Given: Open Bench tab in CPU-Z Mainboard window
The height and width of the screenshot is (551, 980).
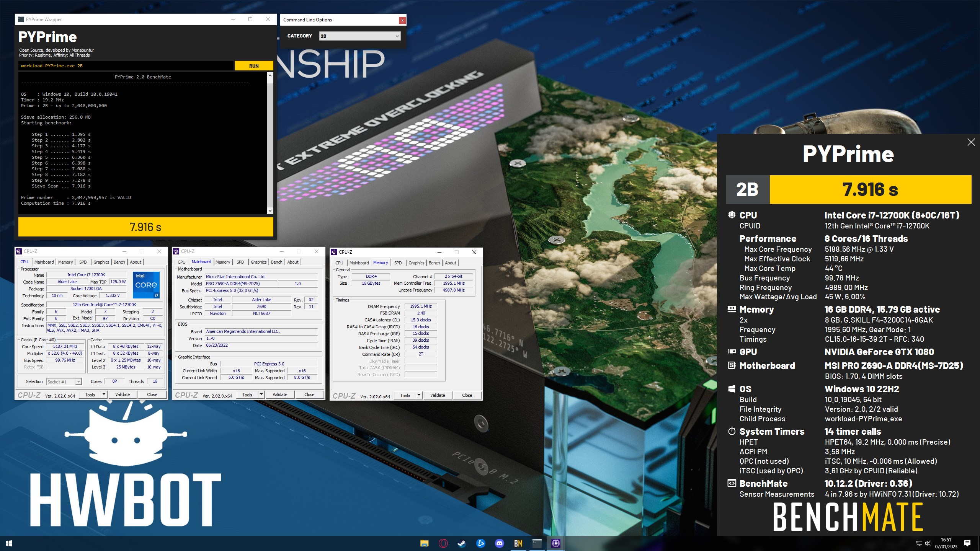Looking at the screenshot, I should (x=277, y=262).
